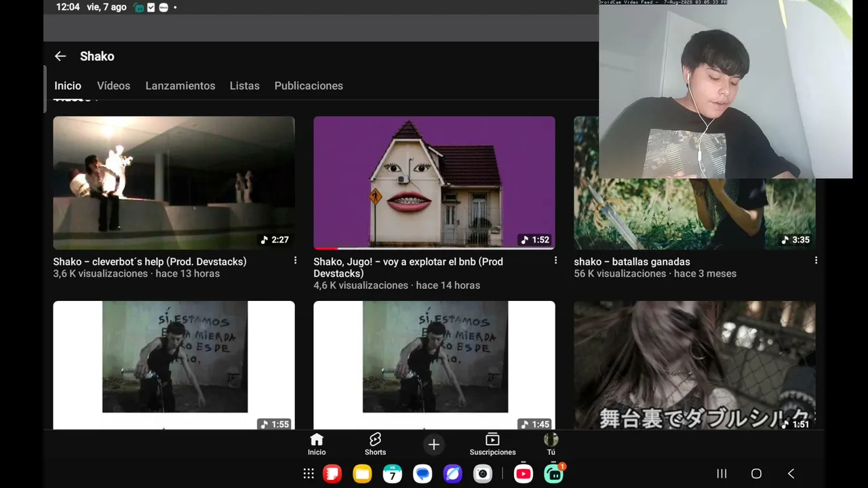Tap the 12:04 clock in status bar

68,7
